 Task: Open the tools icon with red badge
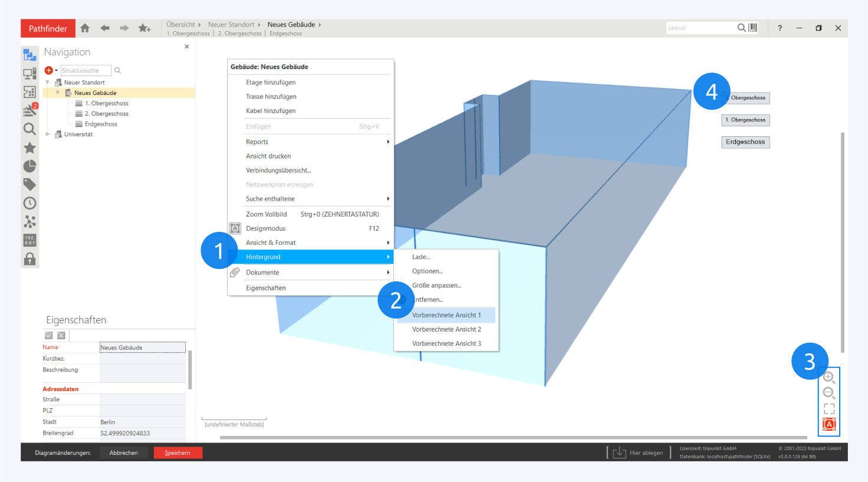[29, 110]
